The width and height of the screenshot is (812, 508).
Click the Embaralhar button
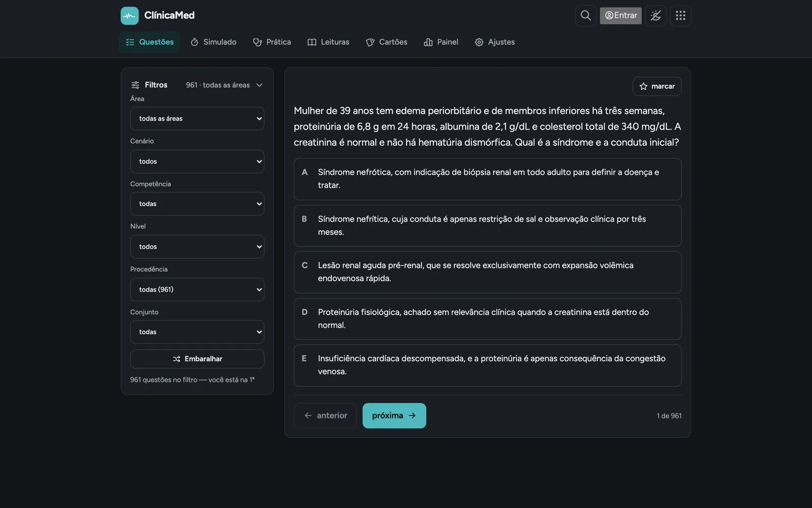(197, 359)
